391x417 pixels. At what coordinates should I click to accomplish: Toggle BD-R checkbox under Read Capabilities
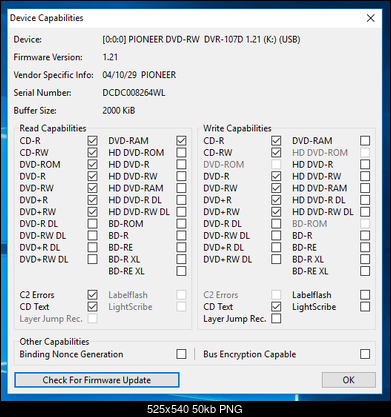181,236
